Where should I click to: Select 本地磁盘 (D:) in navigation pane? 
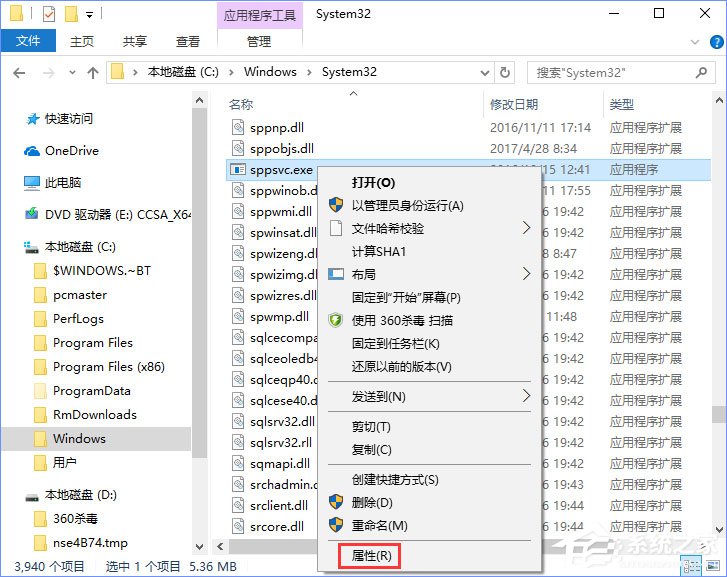point(70,495)
